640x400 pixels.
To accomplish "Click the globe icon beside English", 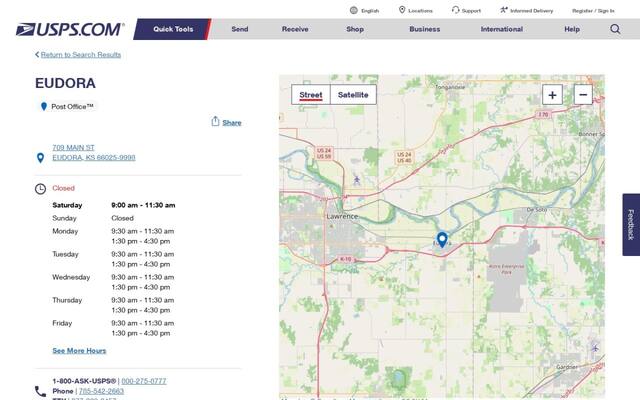I will click(354, 10).
